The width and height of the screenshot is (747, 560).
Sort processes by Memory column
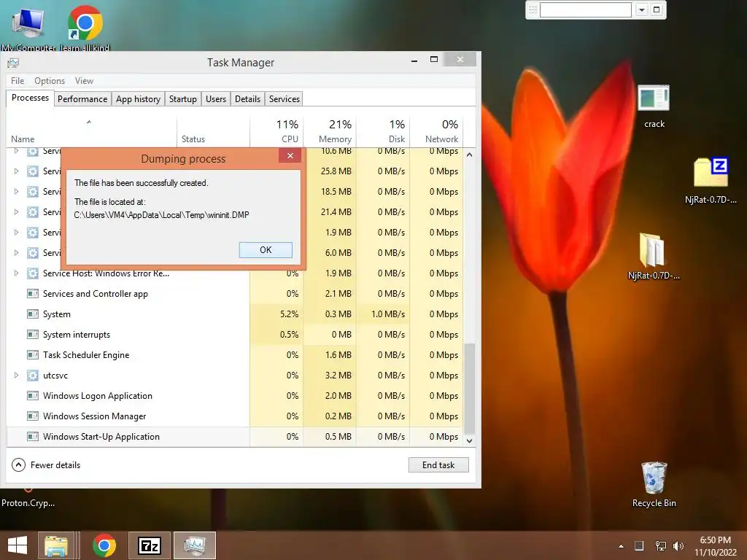click(x=330, y=131)
